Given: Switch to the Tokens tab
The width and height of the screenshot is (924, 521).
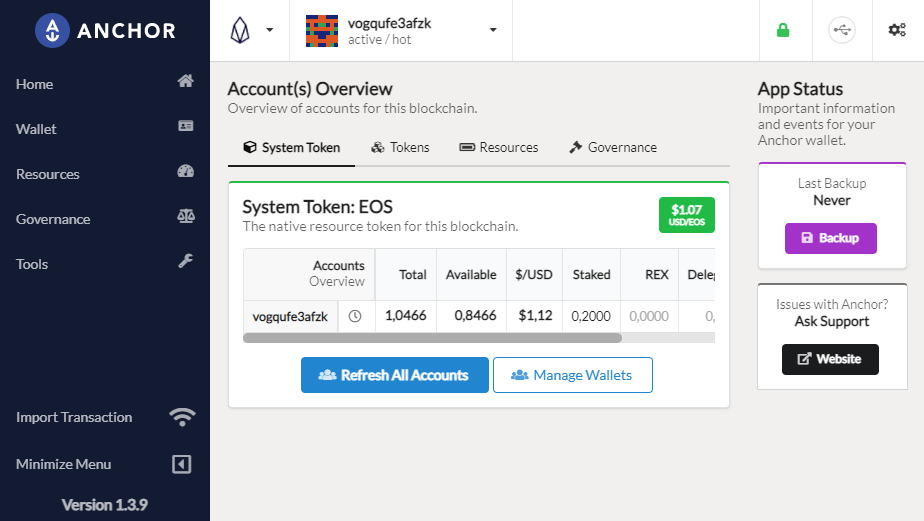Looking at the screenshot, I should click(400, 147).
